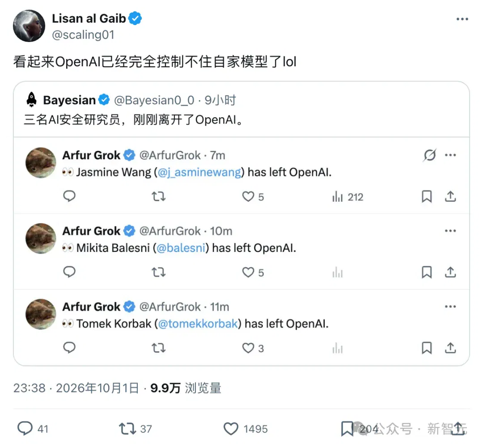Visit the @balesni mention link
The image size is (483, 448).
[x=181, y=248]
